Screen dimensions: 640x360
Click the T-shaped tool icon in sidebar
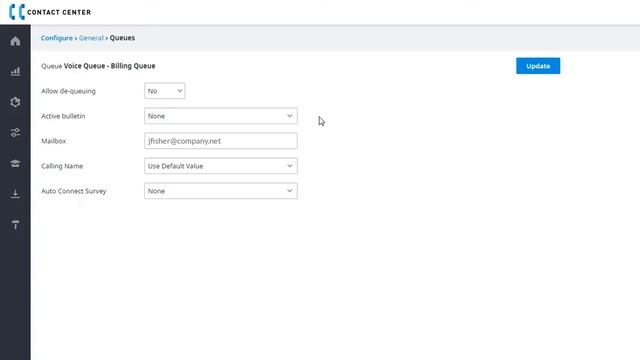(15, 224)
